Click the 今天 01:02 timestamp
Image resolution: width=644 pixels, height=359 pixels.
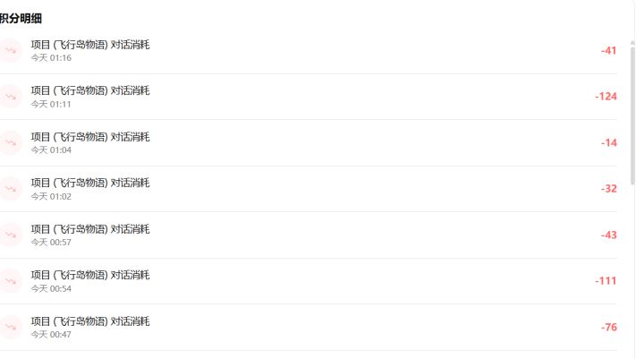[51, 197]
